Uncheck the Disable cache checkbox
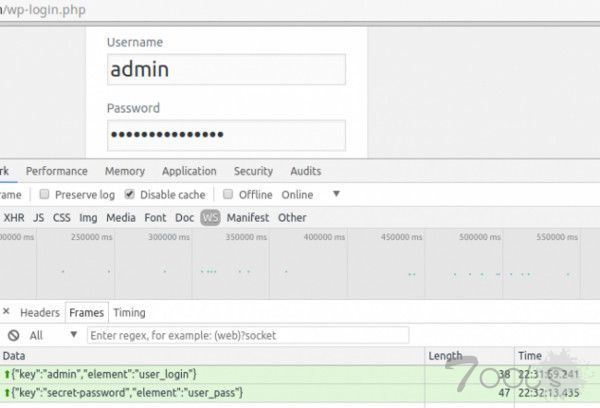This screenshot has width=600, height=408. pos(129,195)
